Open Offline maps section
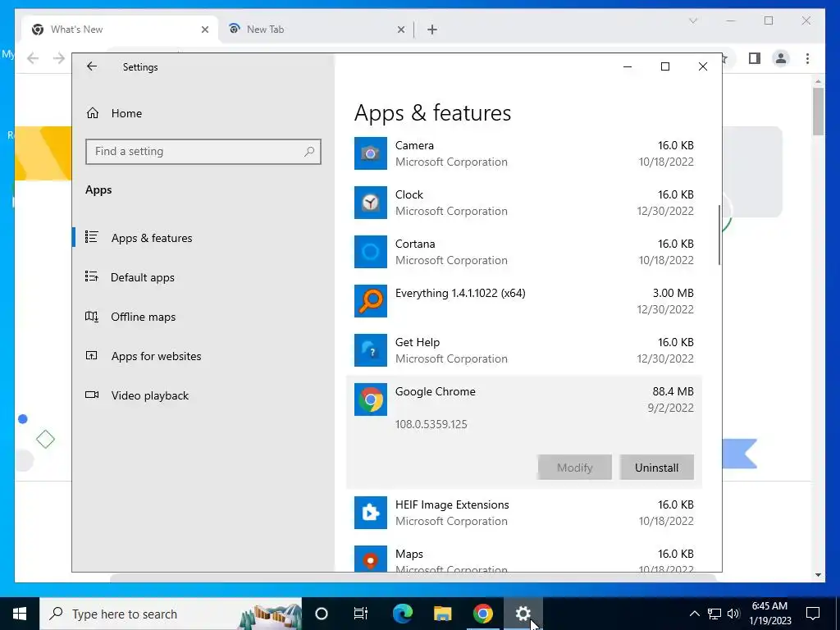Viewport: 840px width, 630px height. [143, 317]
